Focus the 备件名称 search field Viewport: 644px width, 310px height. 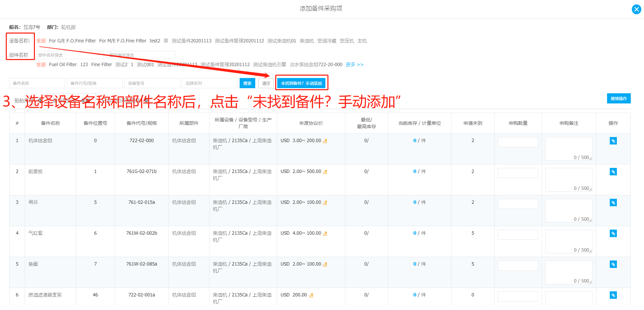[x=37, y=83]
